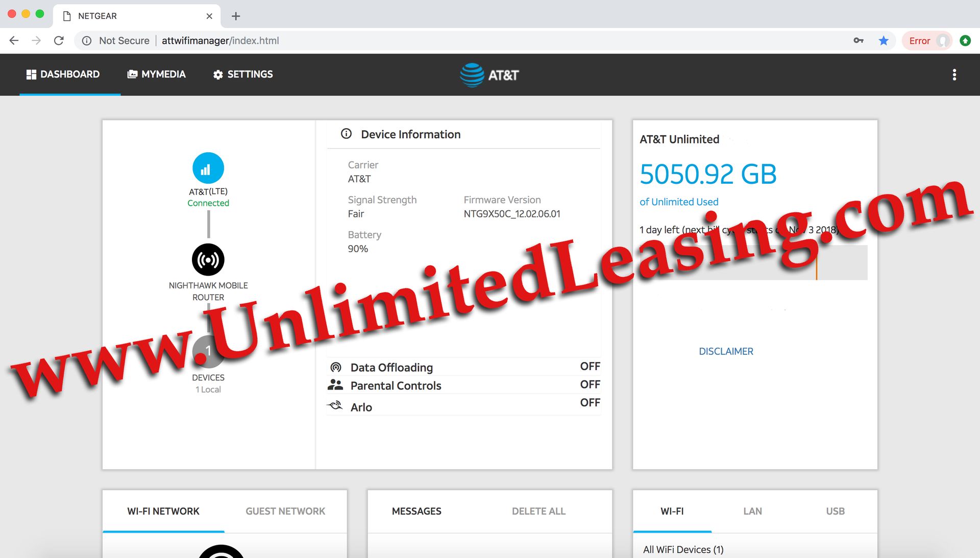Bookmark page with the star icon
The image size is (980, 558).
[x=884, y=41]
